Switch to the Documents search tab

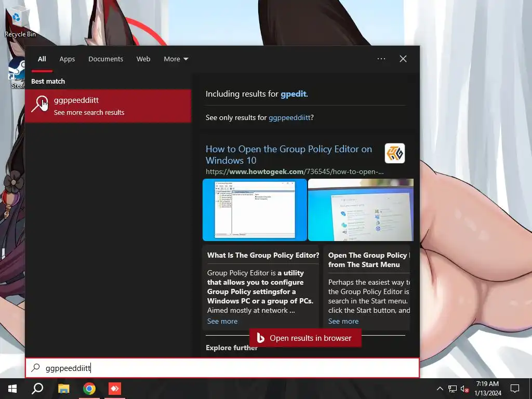pyautogui.click(x=105, y=59)
